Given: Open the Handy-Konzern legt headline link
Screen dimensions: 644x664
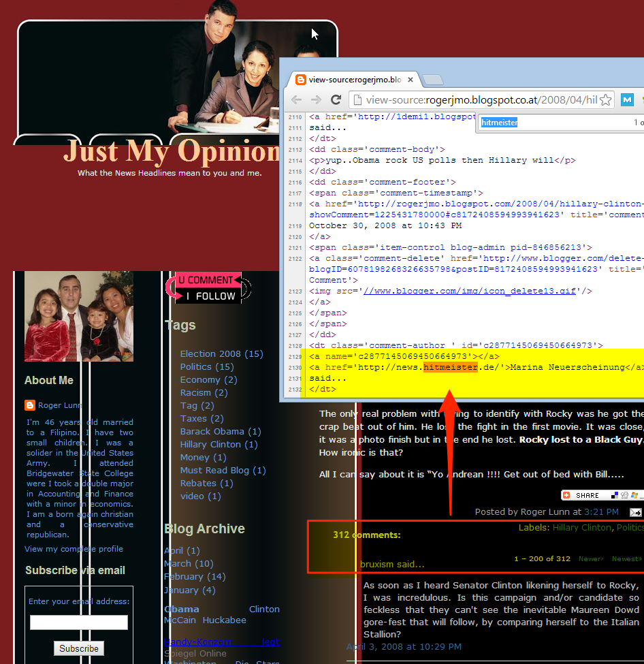Looking at the screenshot, I should [x=221, y=642].
